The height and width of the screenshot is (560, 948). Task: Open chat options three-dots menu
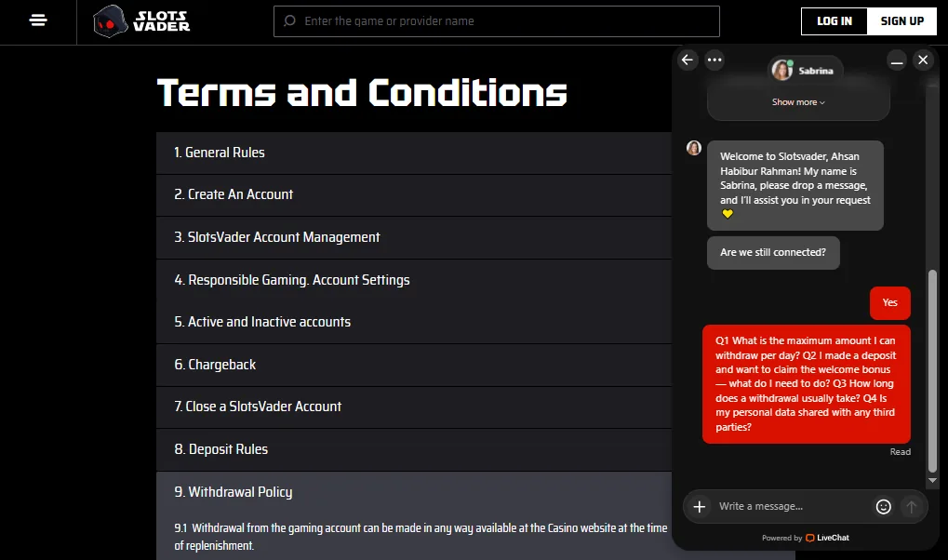[x=714, y=60]
